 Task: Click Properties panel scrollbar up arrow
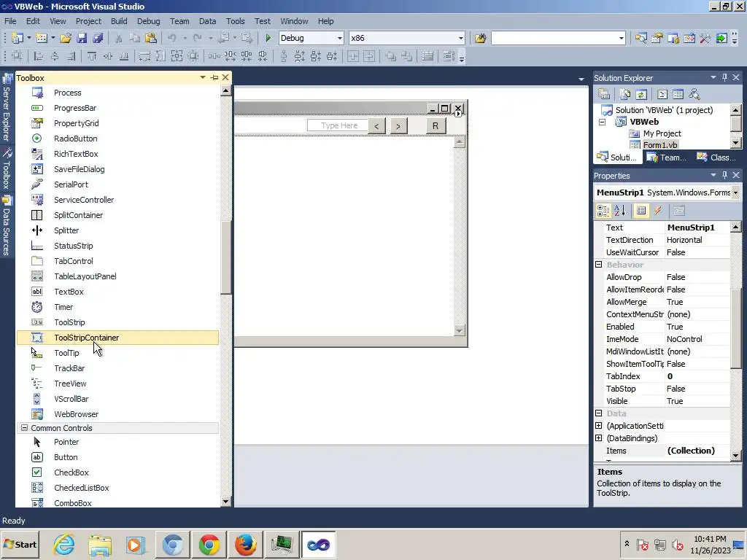tap(735, 227)
